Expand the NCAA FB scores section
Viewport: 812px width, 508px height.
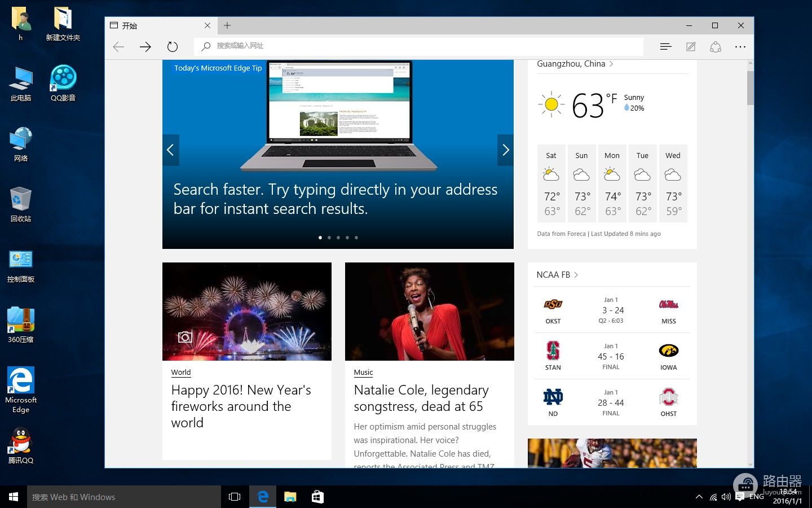point(557,275)
